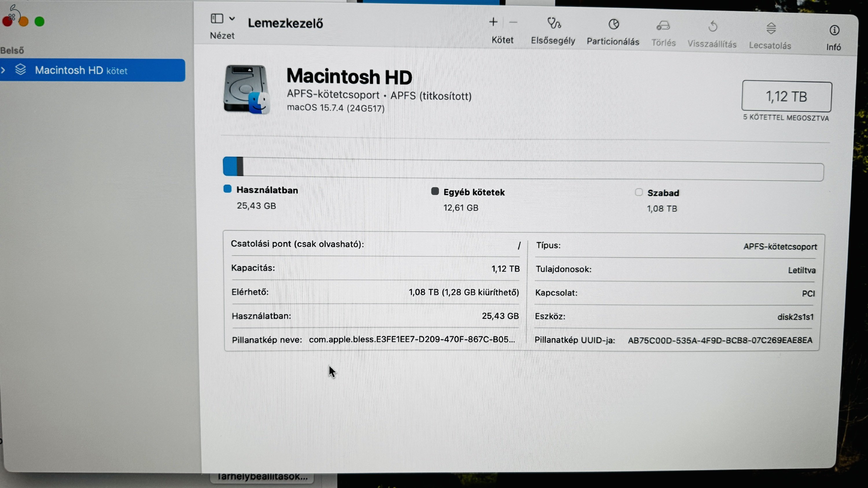Image resolution: width=868 pixels, height=488 pixels.
Task: Click the minus icon to remove a volume
Action: (513, 23)
